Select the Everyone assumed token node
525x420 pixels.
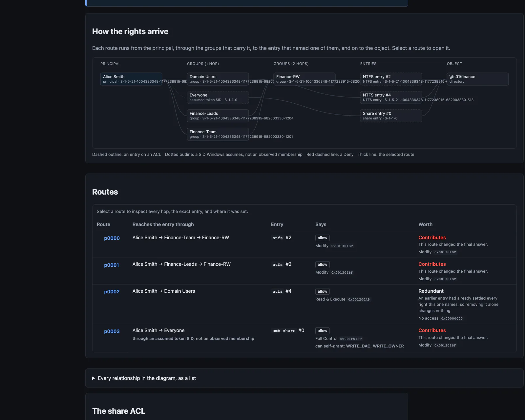(x=218, y=97)
